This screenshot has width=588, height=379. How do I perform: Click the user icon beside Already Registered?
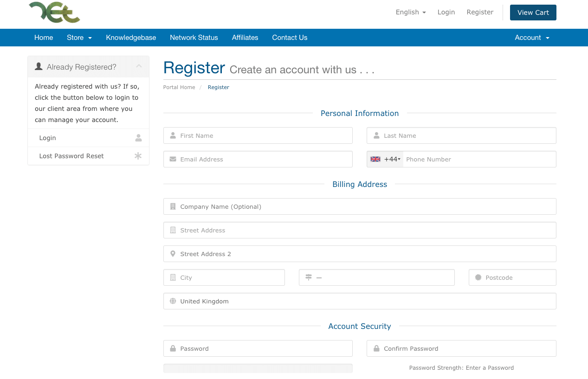coord(39,67)
